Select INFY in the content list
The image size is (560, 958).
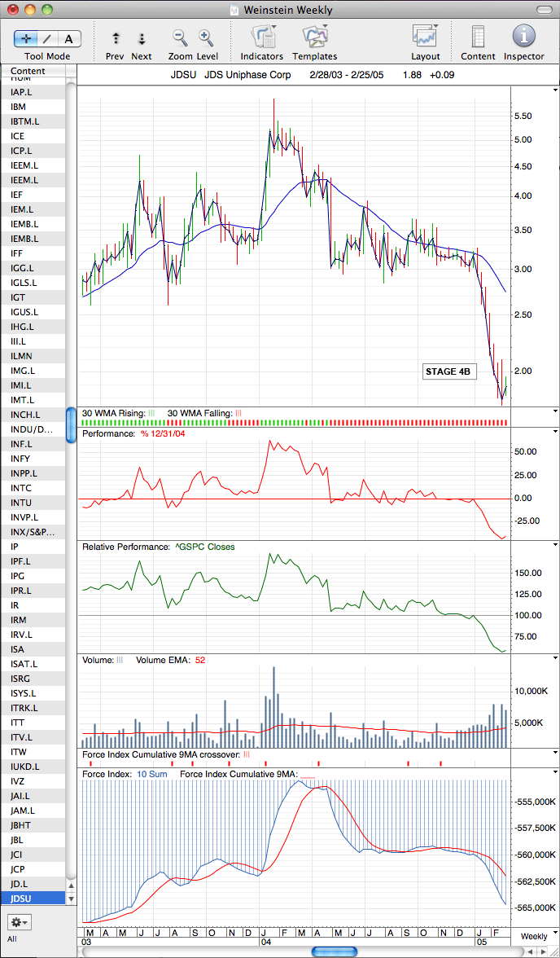[x=33, y=458]
